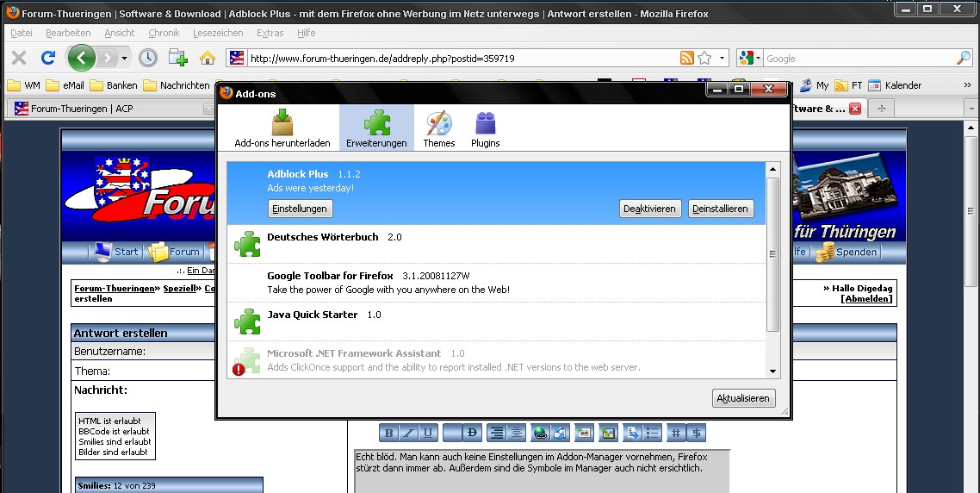Screen dimensions: 980x493
Task: Open a new browser tab with plus
Action: 881,109
